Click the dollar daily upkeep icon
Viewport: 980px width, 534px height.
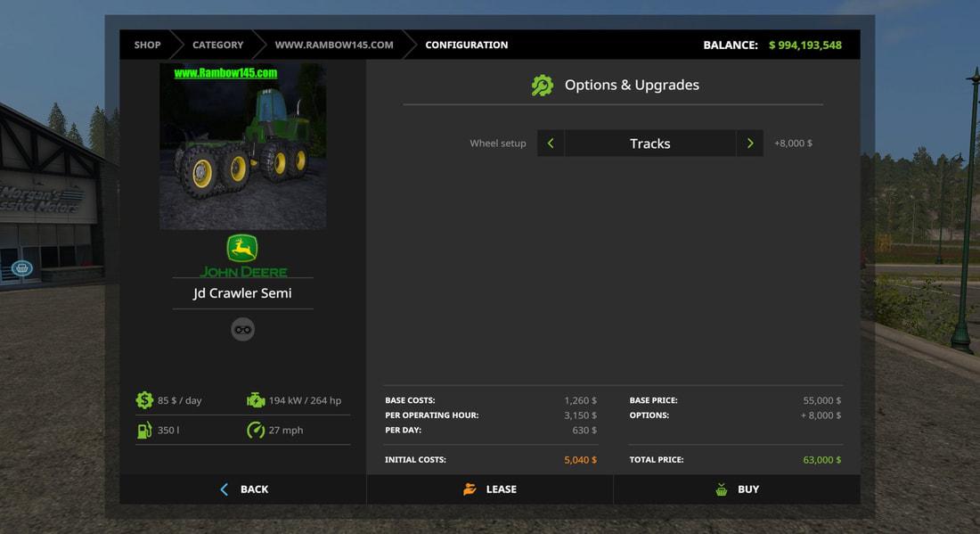144,400
